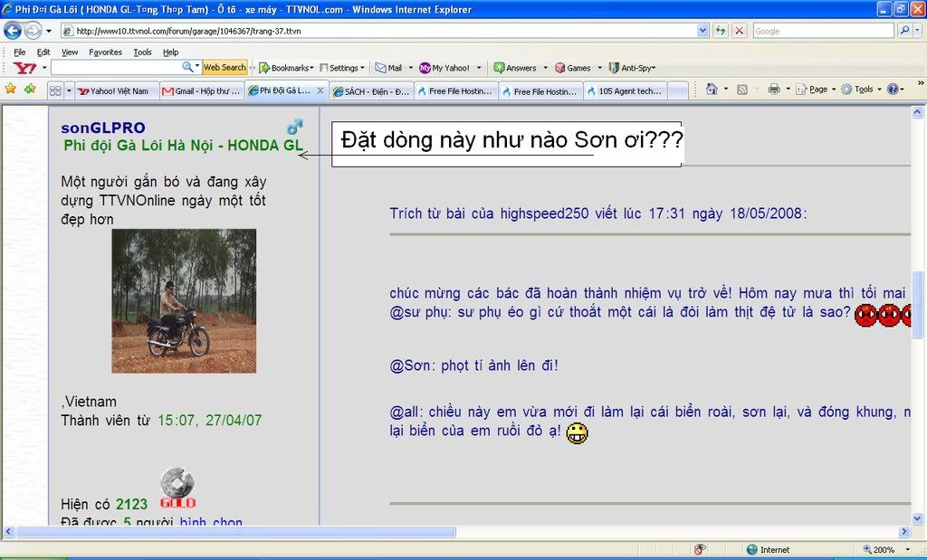The height and width of the screenshot is (560, 927).
Task: Switch to the Gmail - Hộp thư tab
Action: pos(202,91)
